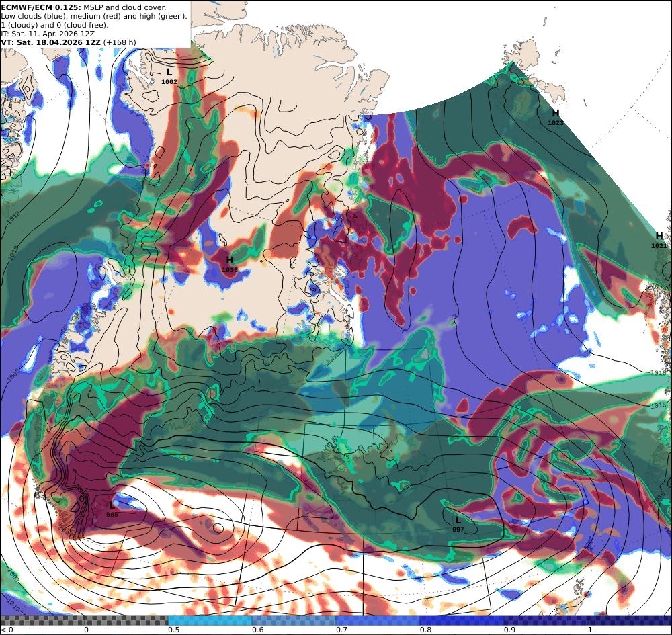Click the '0.9' scale label
Screen dimensions: 672x635
click(x=509, y=630)
